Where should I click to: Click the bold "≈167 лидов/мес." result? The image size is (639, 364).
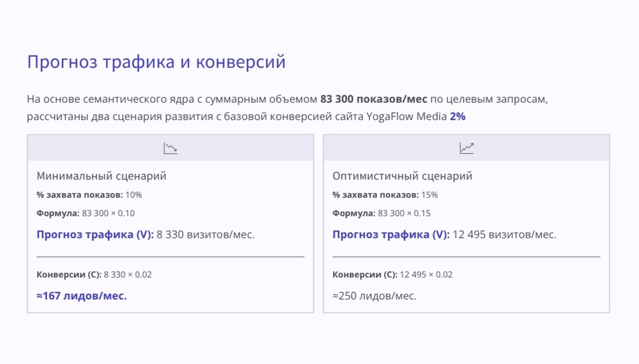coord(82,296)
